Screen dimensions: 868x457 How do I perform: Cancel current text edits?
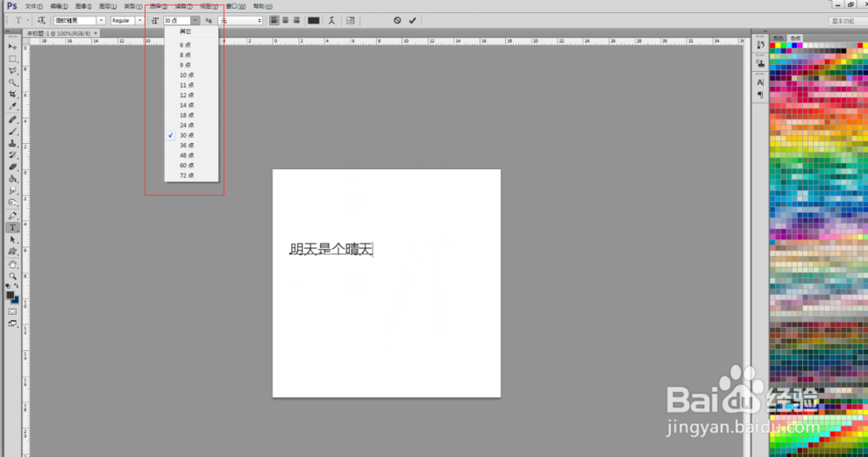pos(397,21)
